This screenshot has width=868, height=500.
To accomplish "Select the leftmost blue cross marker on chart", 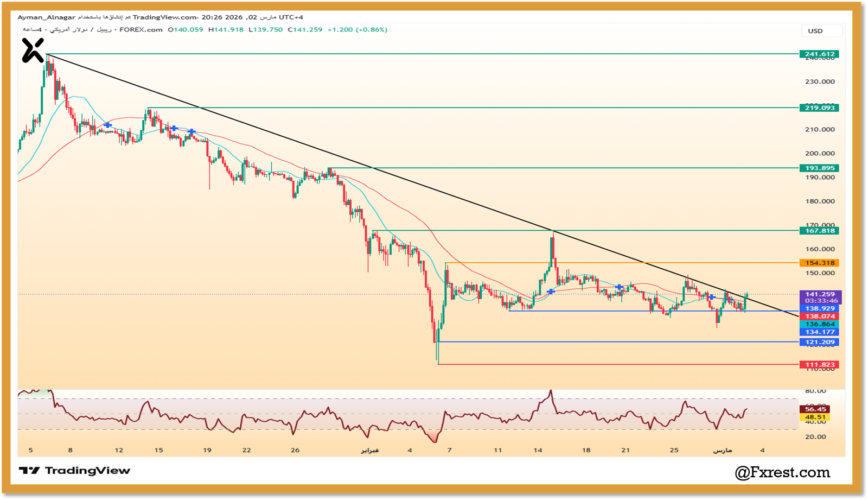I will click(x=107, y=125).
